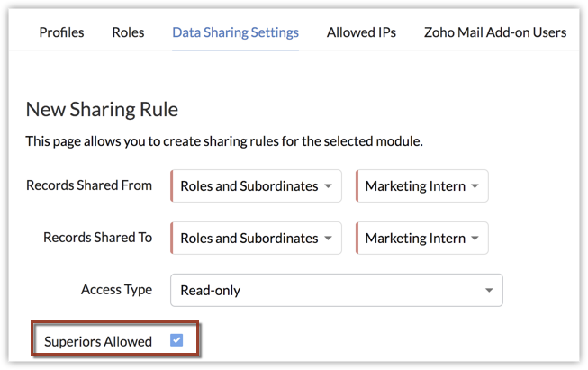Open the Zoho Mail Add-on Users tab
This screenshot has height=370, width=588.
point(495,32)
